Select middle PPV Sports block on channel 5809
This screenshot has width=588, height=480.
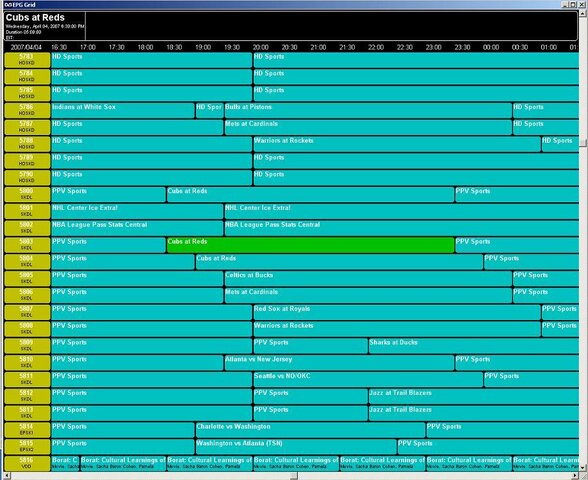coord(310,346)
